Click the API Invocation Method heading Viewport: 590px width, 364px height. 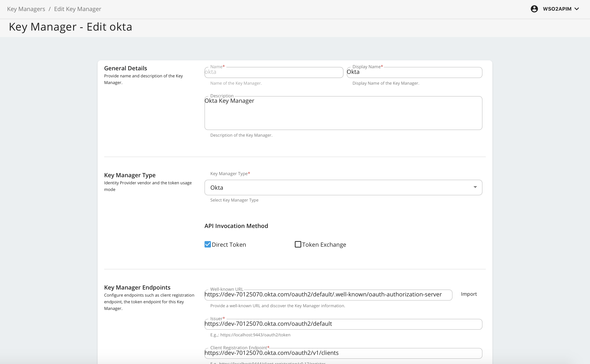pyautogui.click(x=236, y=226)
